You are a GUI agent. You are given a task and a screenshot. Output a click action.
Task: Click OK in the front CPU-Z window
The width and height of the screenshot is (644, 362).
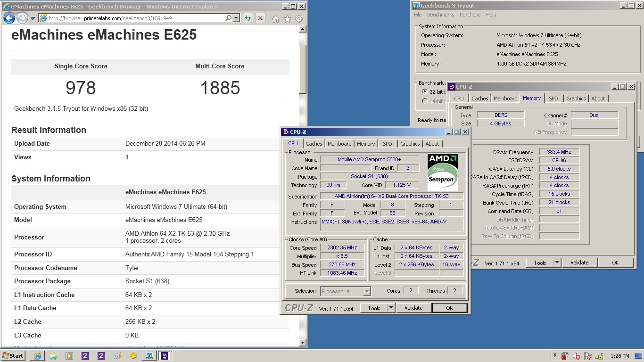[x=449, y=308]
